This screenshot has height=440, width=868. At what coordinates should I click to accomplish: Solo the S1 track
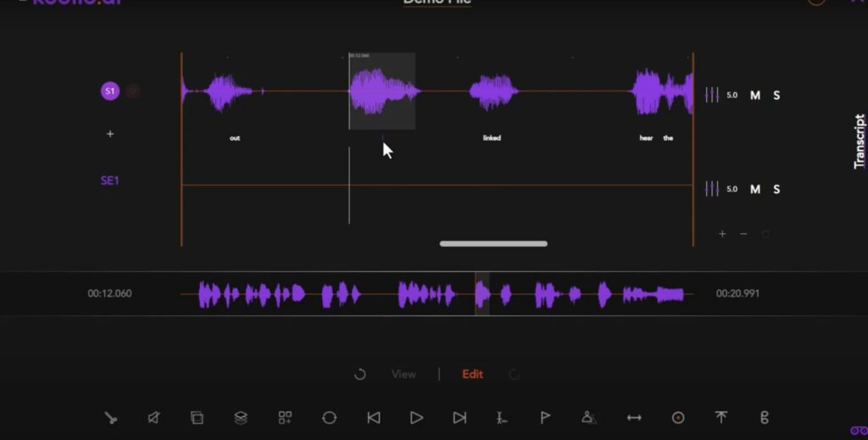776,95
